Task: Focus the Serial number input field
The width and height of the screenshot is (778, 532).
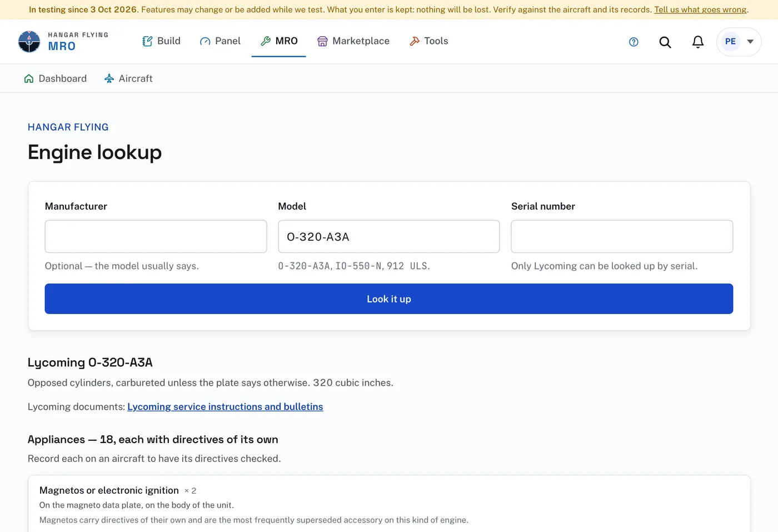Action: coord(622,237)
